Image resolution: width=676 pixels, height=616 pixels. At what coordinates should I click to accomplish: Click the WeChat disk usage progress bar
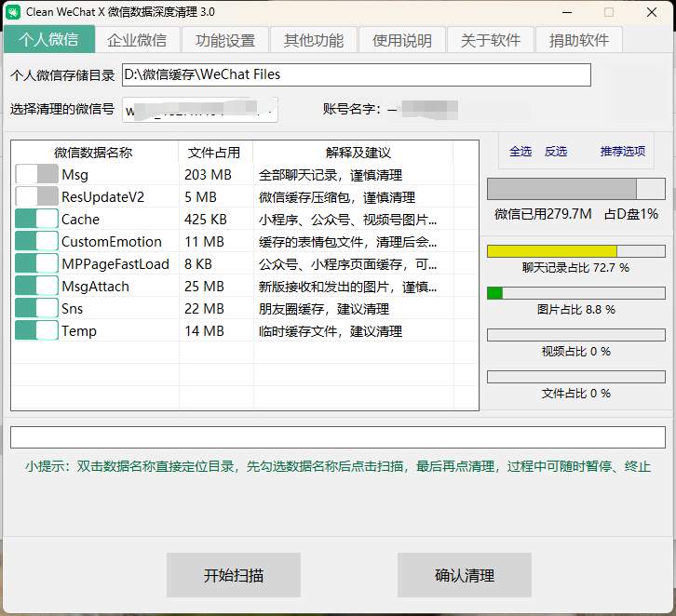tap(576, 189)
